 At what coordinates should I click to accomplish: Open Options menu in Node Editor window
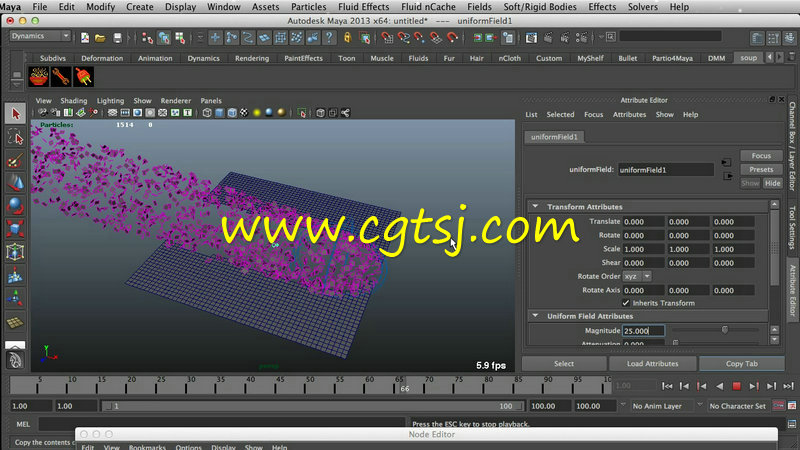point(188,447)
